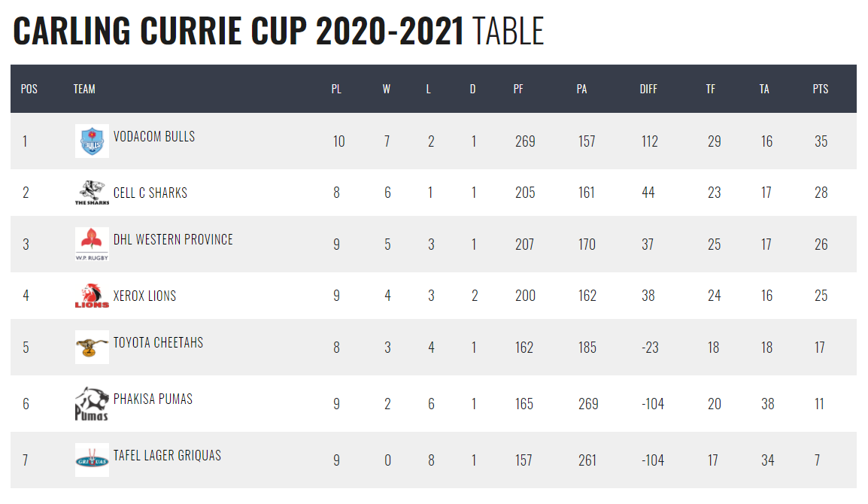This screenshot has height=504, width=868.
Task: Click the Xerox Lions team logo
Action: (92, 296)
